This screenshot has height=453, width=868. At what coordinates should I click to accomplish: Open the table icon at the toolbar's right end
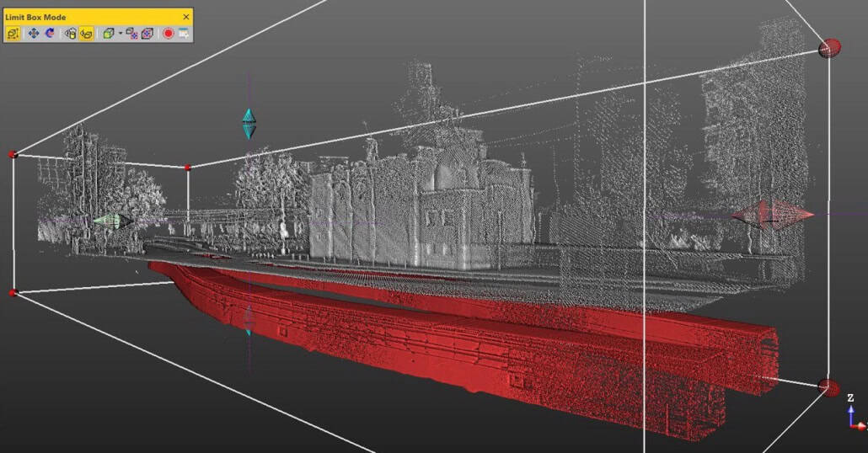pyautogui.click(x=183, y=34)
